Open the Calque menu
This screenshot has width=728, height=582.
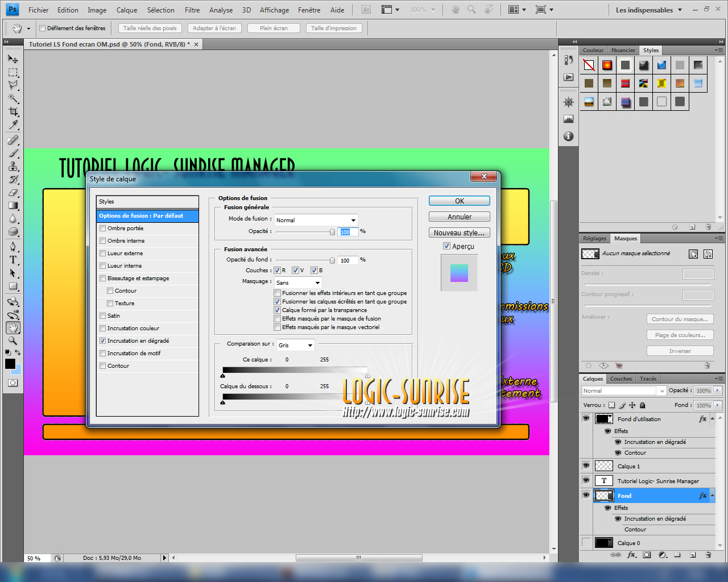coord(127,10)
